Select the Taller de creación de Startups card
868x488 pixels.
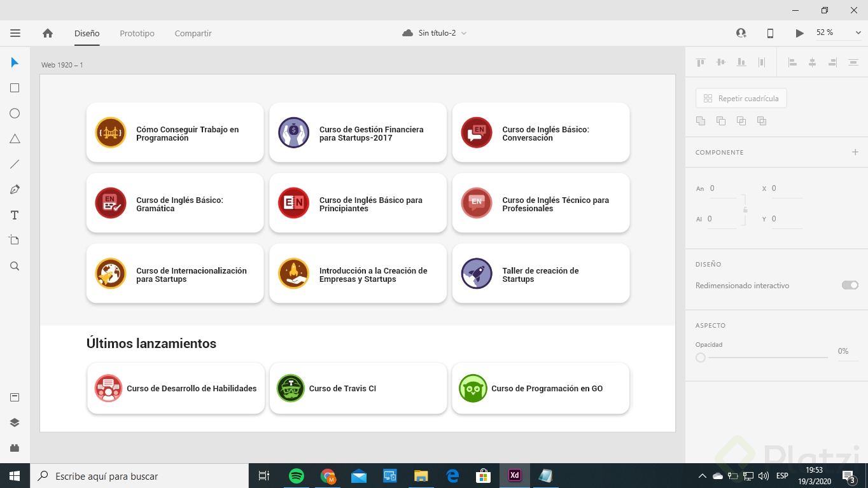coord(541,274)
